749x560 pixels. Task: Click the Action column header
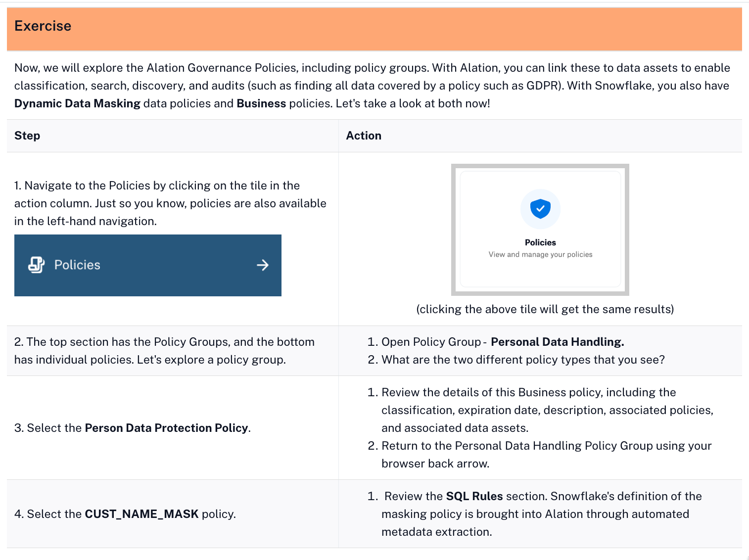pos(364,136)
